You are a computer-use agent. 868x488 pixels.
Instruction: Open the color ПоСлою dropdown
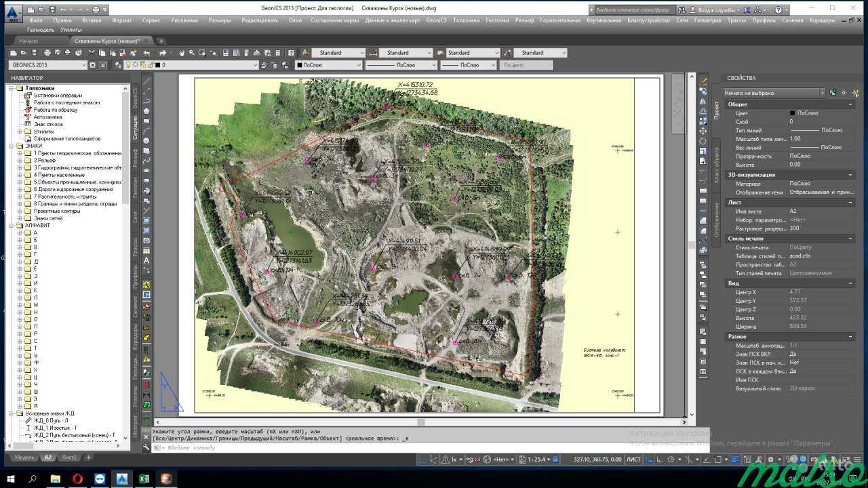(329, 65)
